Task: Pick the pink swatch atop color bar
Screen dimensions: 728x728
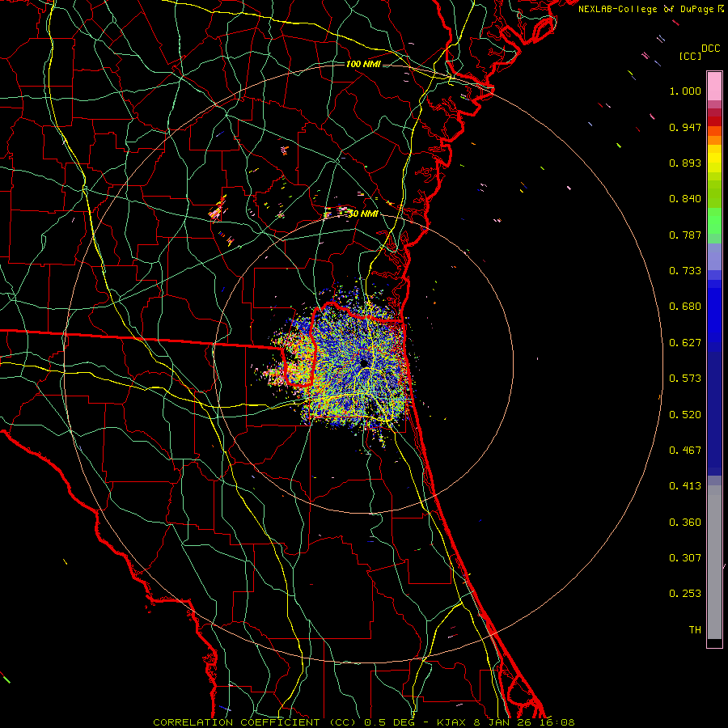Action: [714, 87]
